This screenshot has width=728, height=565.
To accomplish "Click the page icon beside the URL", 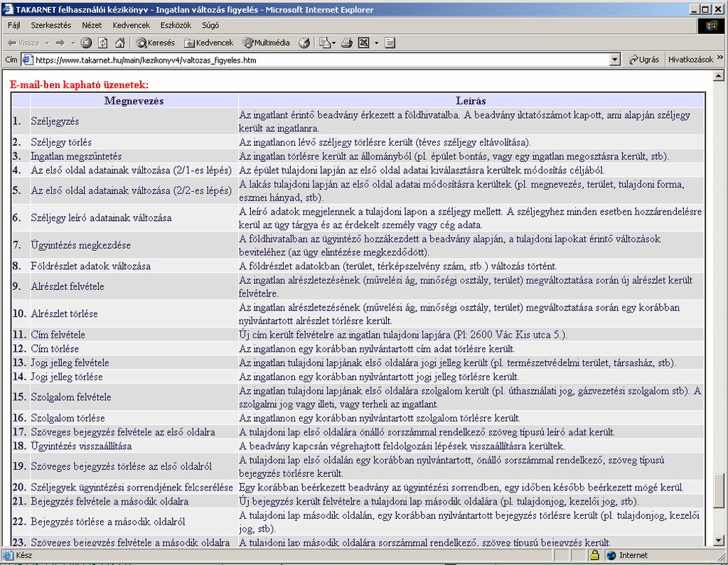I will (x=28, y=60).
